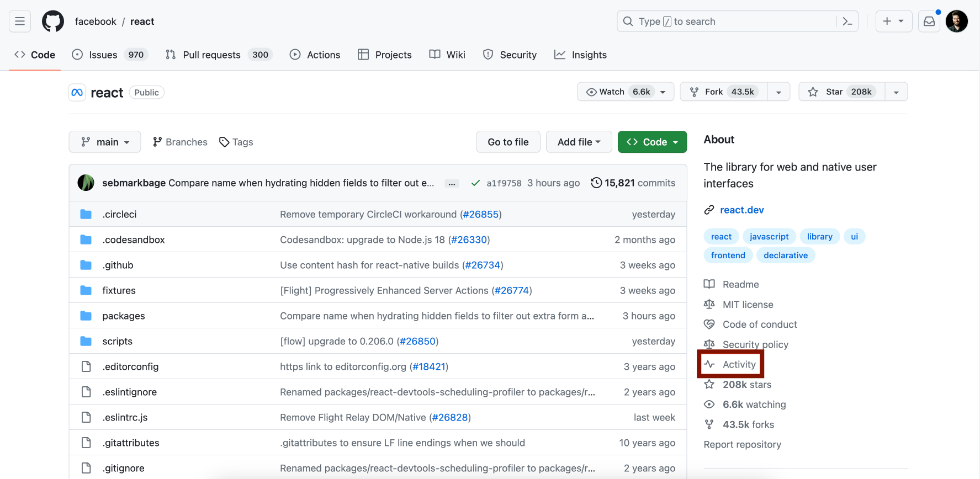
Task: Click the green Code button
Action: pyautogui.click(x=652, y=142)
